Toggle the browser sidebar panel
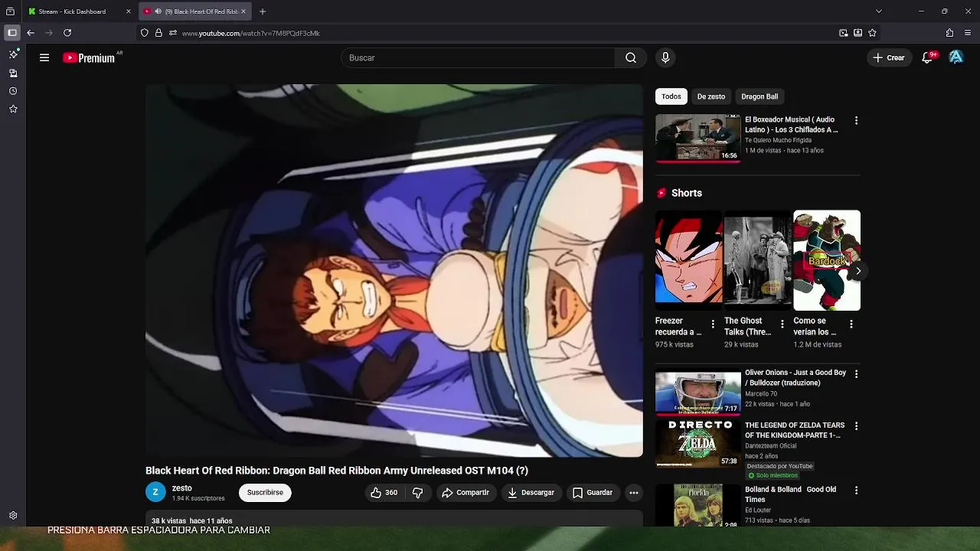 tap(11, 33)
